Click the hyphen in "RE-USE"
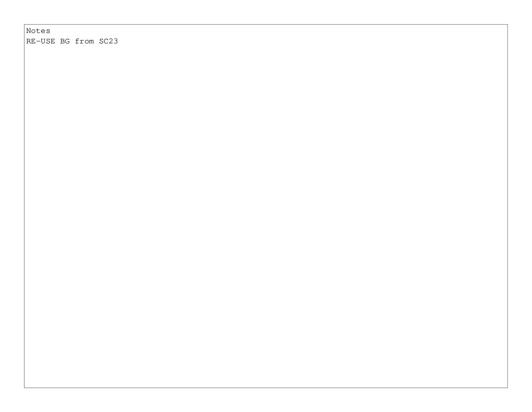Screen dimensions: 532x412 [38, 42]
